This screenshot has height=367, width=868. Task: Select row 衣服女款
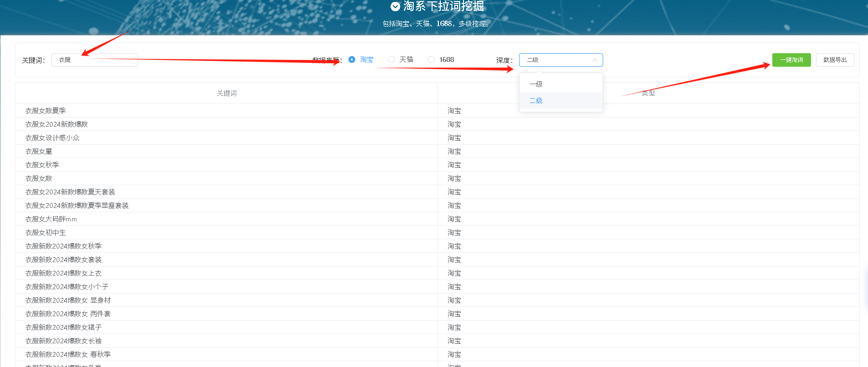[437, 178]
